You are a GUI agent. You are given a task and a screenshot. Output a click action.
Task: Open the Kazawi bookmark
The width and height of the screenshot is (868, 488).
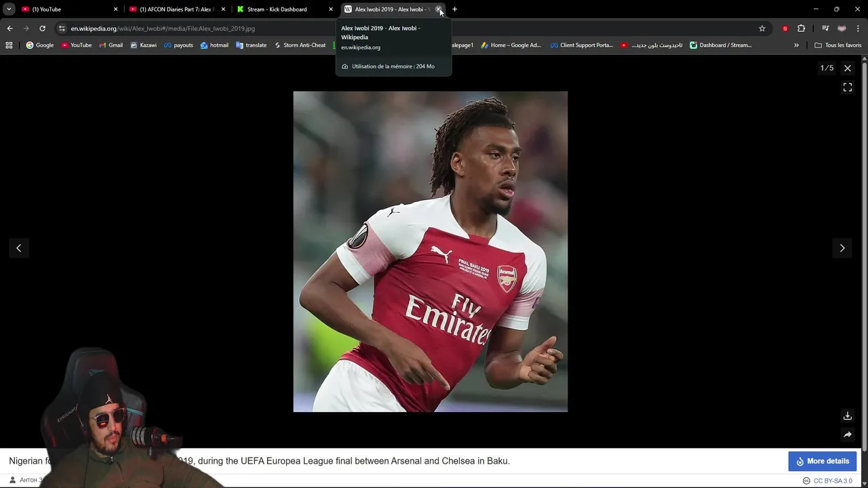pyautogui.click(x=143, y=45)
